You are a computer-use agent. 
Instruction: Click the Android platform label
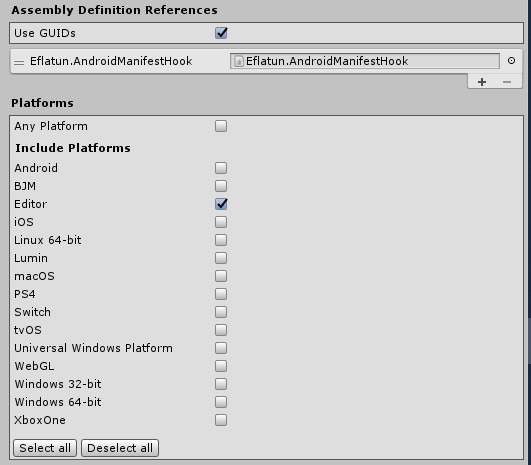(36, 168)
